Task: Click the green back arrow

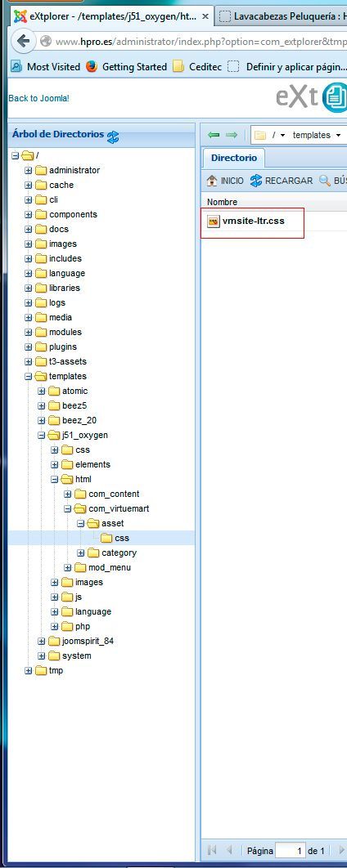Action: pos(214,135)
